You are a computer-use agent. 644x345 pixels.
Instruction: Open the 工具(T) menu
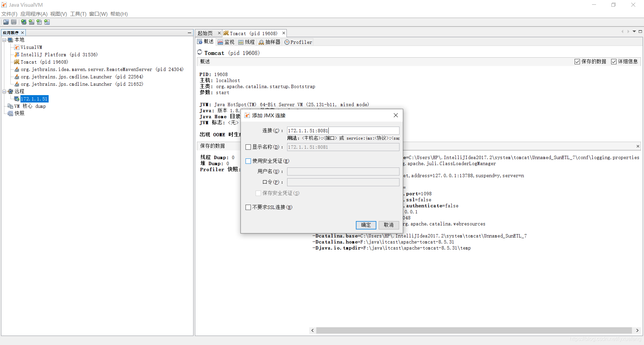pos(78,14)
